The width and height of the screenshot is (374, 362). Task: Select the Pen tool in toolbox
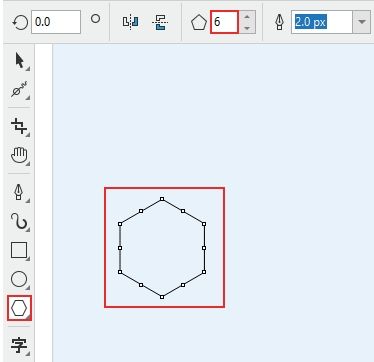pyautogui.click(x=19, y=192)
